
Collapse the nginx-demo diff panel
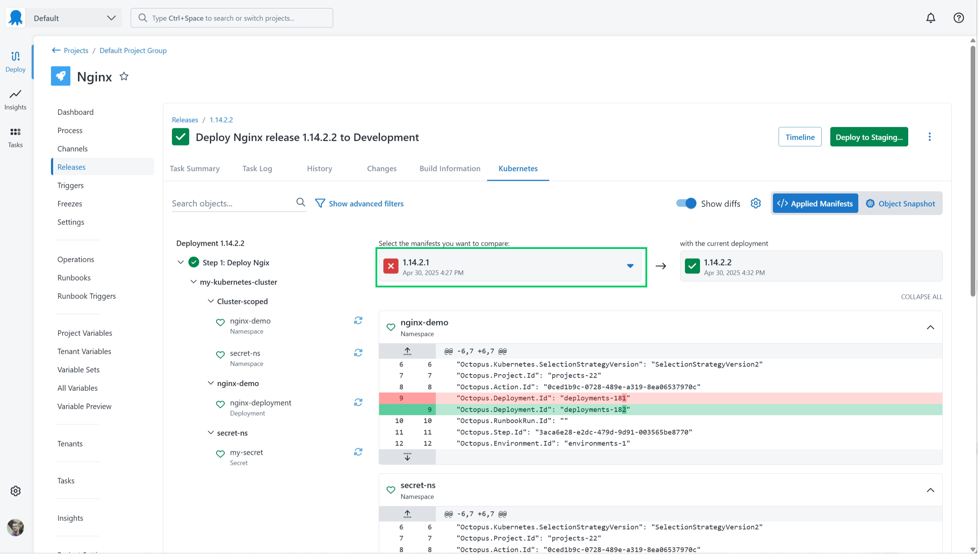point(930,328)
